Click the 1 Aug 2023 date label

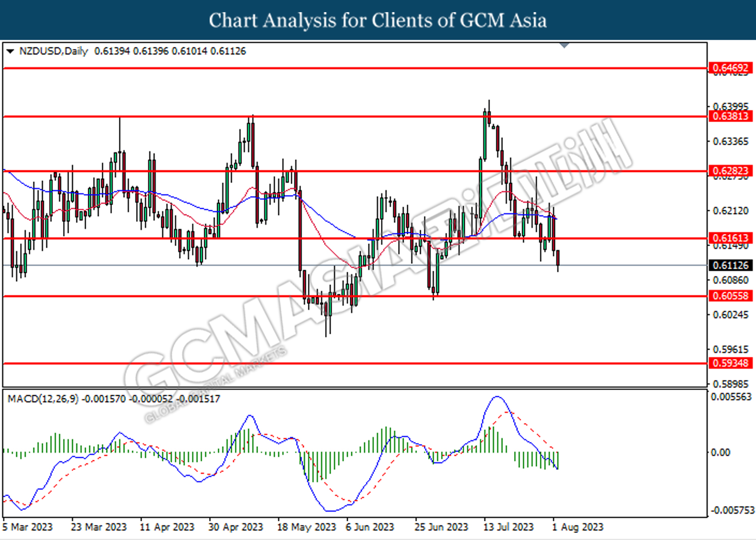(x=578, y=527)
